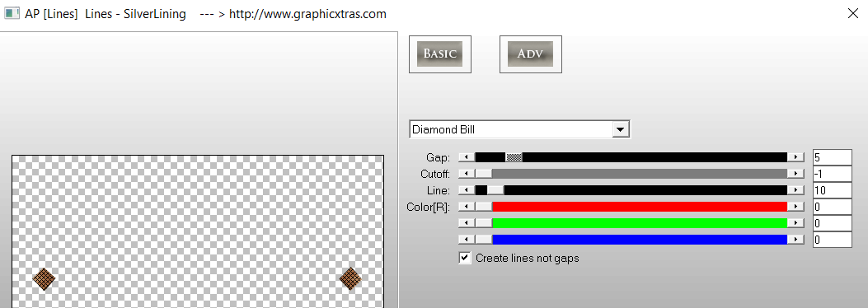This screenshot has height=308, width=868.
Task: Click the Line slider thumb
Action: [495, 190]
